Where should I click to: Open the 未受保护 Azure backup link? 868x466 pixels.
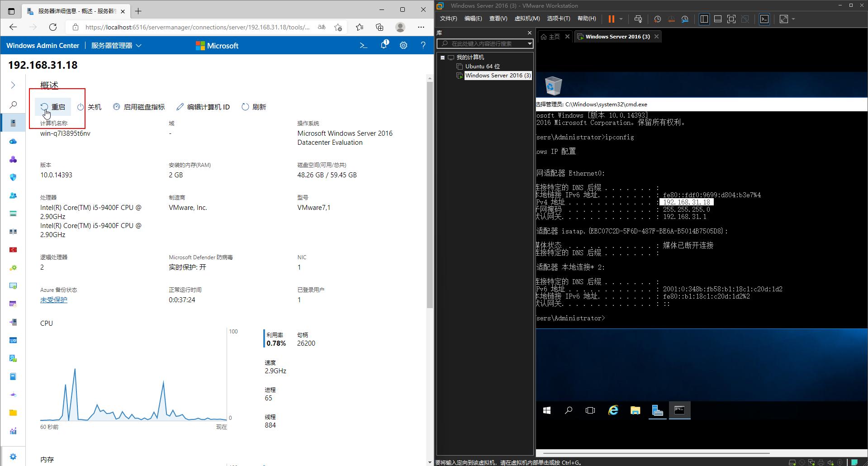(54, 300)
